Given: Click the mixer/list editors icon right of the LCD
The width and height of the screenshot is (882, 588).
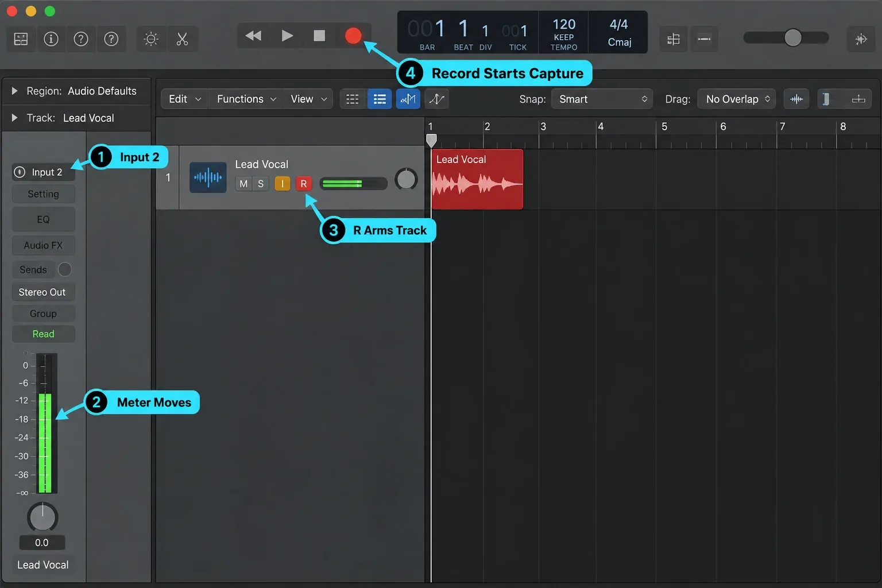Looking at the screenshot, I should pos(674,39).
